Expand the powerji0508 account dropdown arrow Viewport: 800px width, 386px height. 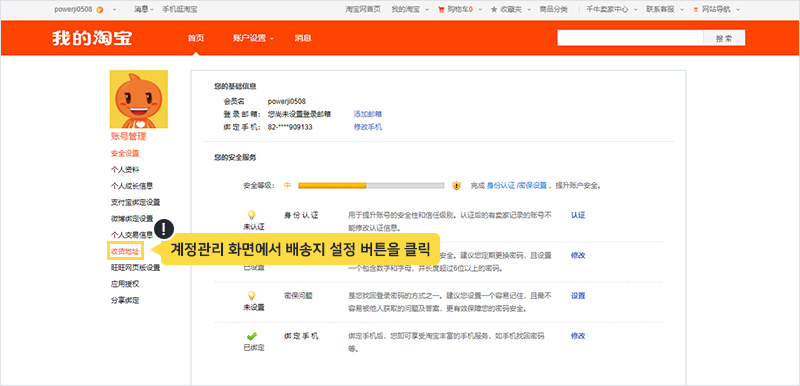coord(114,10)
